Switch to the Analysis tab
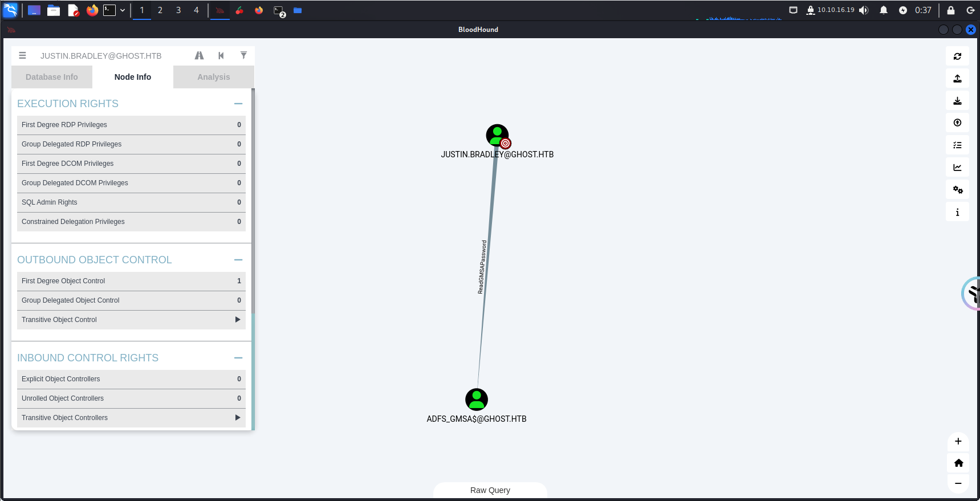 214,77
